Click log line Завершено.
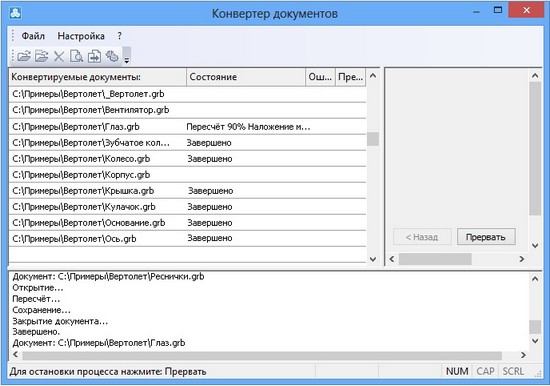This screenshot has height=386, width=550. coord(36,332)
